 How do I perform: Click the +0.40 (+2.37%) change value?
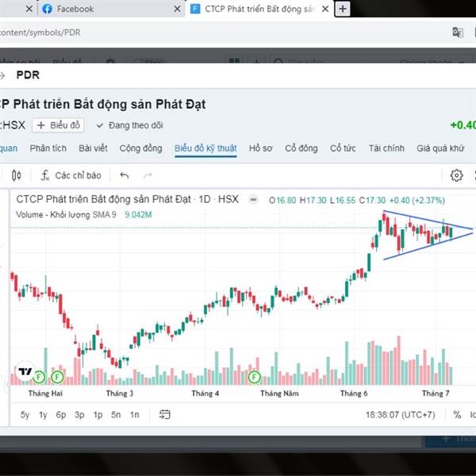(416, 201)
